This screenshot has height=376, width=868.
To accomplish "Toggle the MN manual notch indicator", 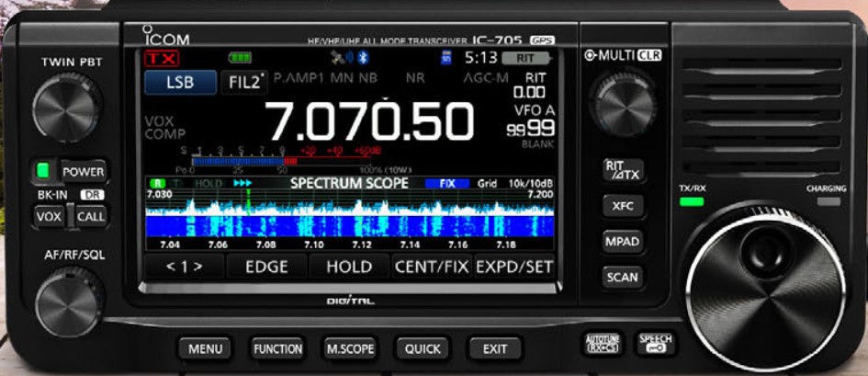I will pyautogui.click(x=342, y=78).
